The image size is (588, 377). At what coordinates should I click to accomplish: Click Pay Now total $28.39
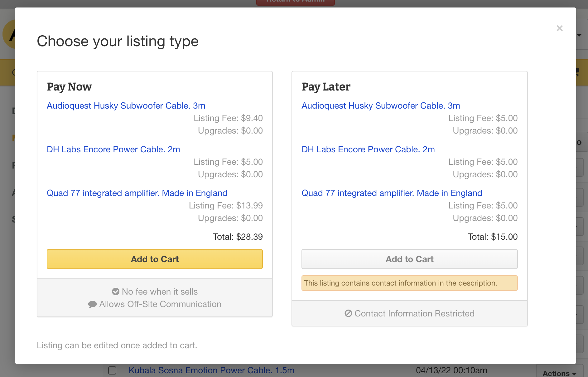click(x=238, y=237)
